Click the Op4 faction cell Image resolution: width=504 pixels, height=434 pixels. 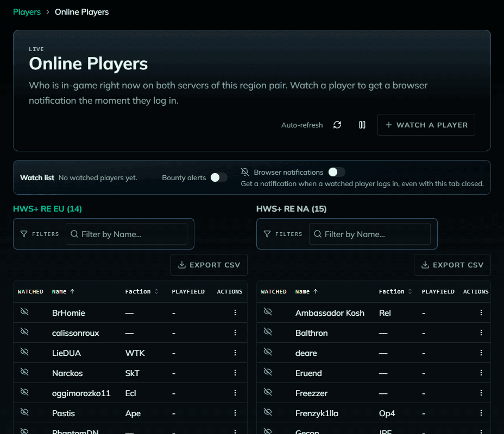387,413
